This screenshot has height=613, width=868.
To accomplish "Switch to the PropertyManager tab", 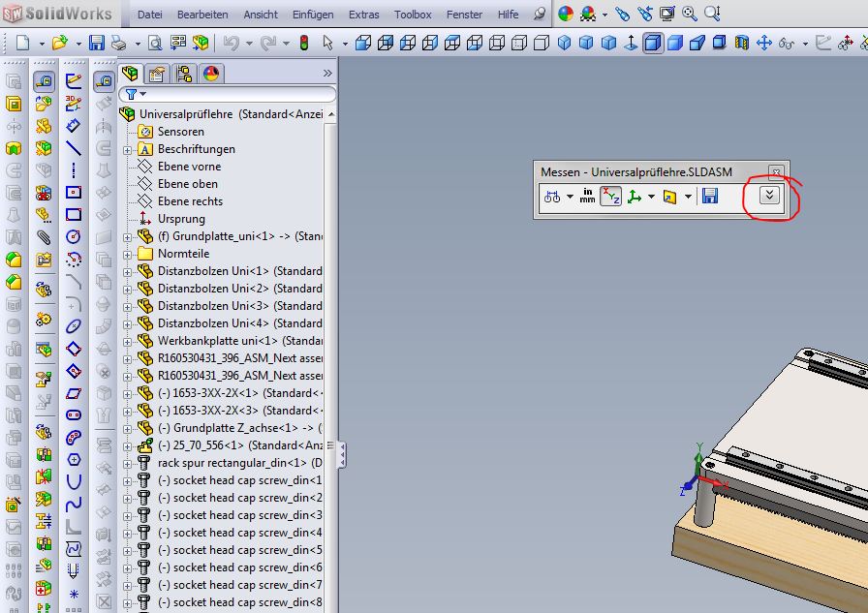I will (157, 74).
